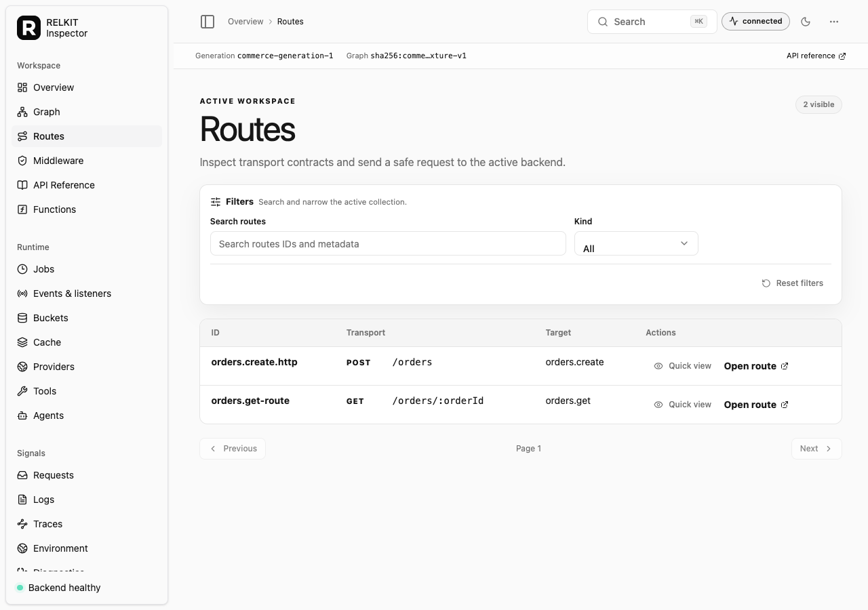
Task: Click the Backend healthy status indicator
Action: [x=58, y=588]
